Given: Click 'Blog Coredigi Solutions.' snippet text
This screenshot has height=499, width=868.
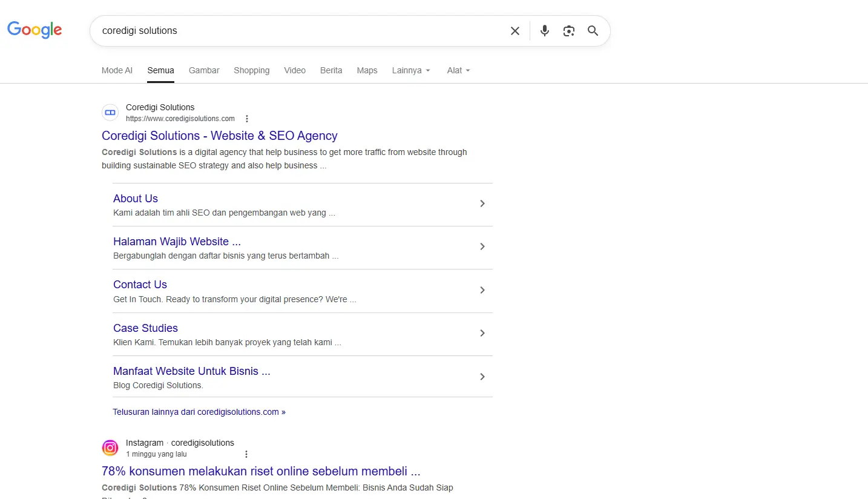Looking at the screenshot, I should 158,385.
